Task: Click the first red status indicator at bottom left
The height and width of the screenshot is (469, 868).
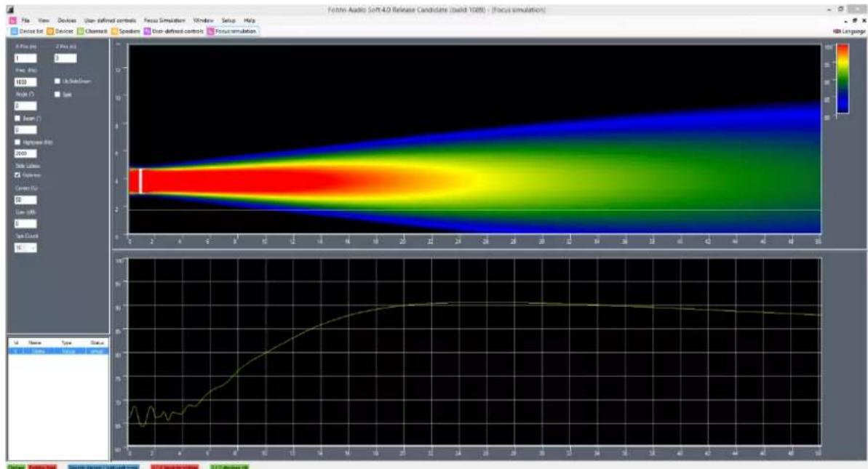Action: point(43,467)
